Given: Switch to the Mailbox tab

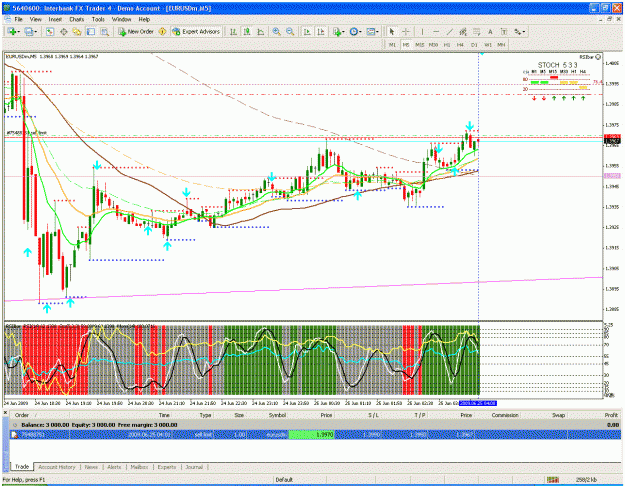Looking at the screenshot, I should pos(140,467).
